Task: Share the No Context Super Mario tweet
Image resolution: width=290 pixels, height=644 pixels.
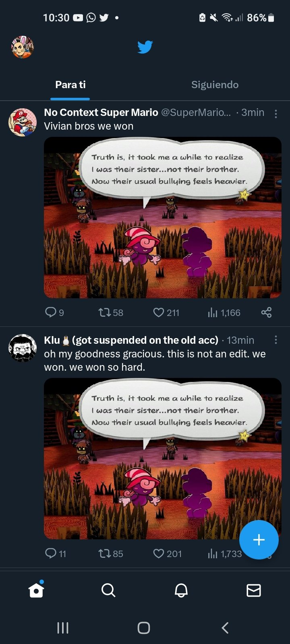Action: [266, 312]
